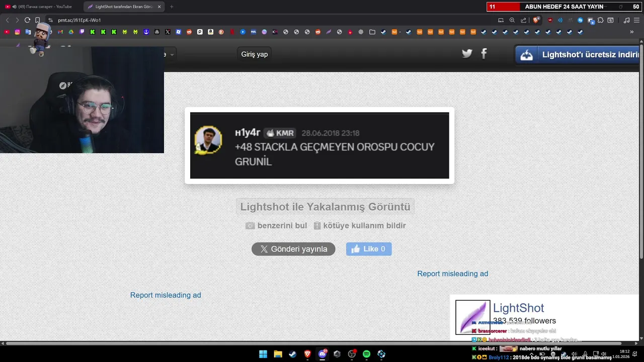The width and height of the screenshot is (644, 362).
Task: Open the Amazon bookmark
Action: 210,32
